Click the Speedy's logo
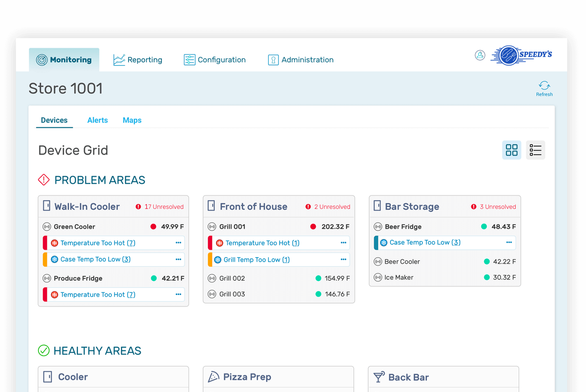Screen dimensions: 586x392 tap(522, 55)
